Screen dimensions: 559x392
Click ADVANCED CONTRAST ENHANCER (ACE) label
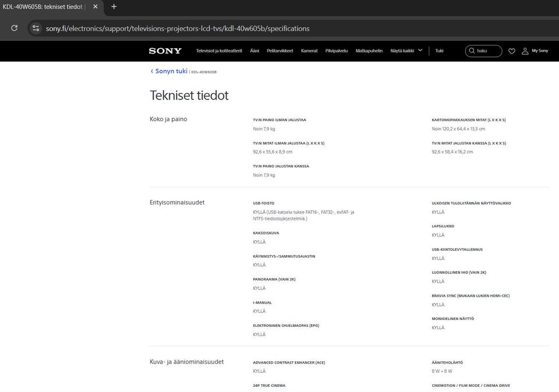coord(289,363)
